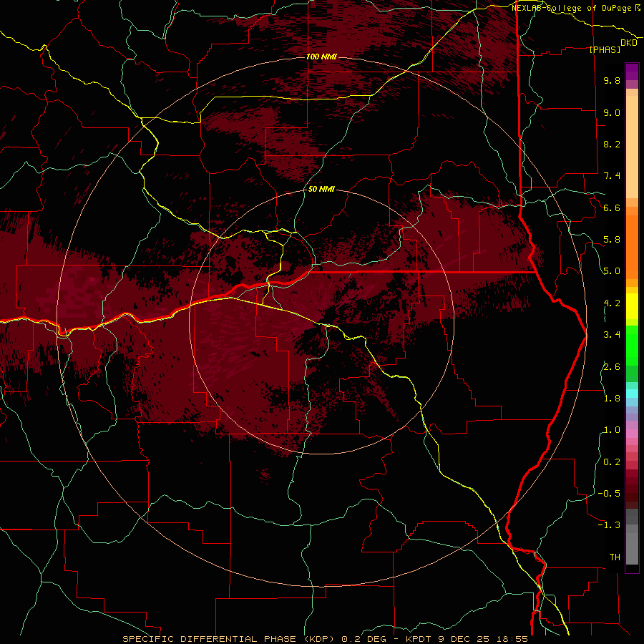Click the -0.5 value on the color scale
The width and height of the screenshot is (644, 644).
[x=609, y=494]
